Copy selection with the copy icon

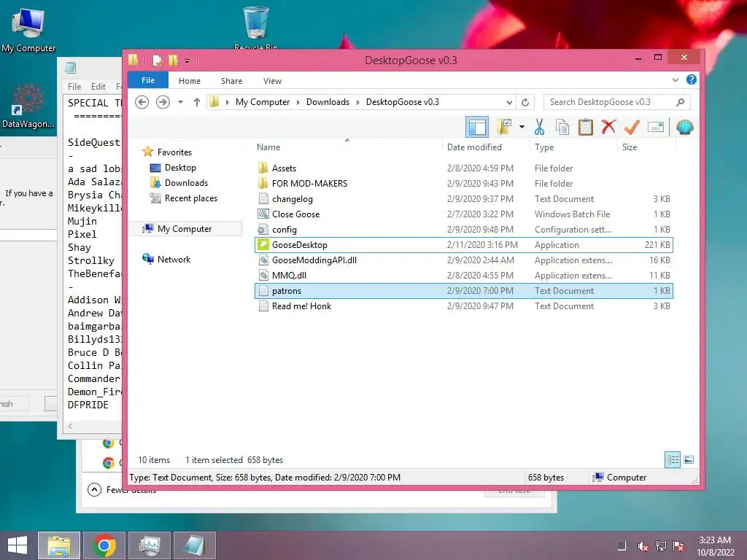point(562,127)
